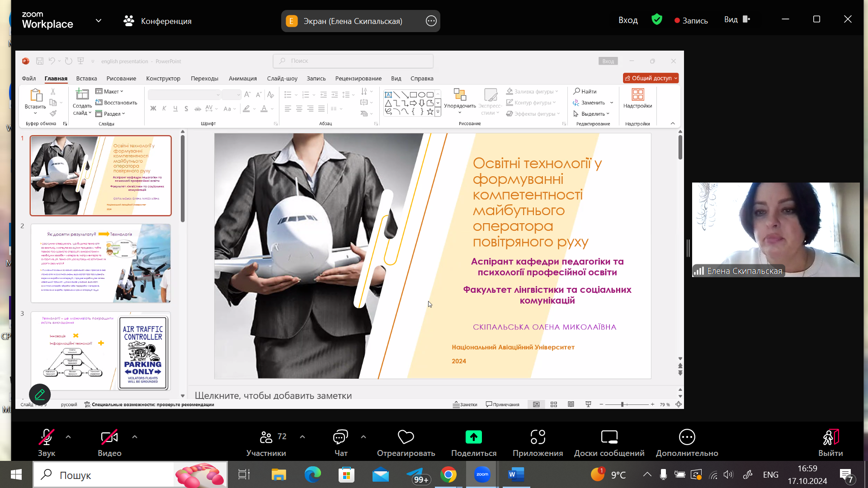
Task: Unmute microphone with Звук button
Action: click(46, 438)
